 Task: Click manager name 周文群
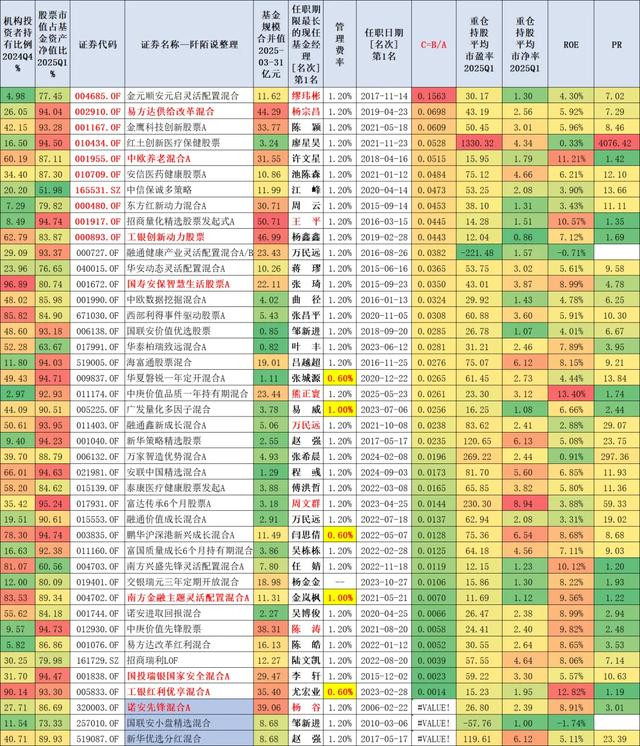306,503
